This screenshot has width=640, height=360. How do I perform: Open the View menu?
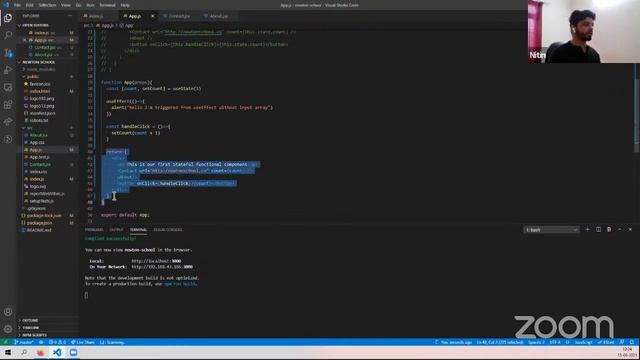click(66, 5)
